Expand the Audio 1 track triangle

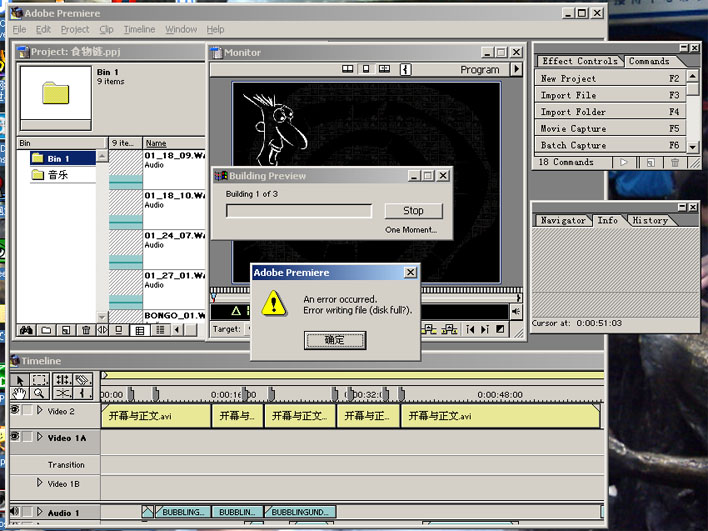coord(40,512)
